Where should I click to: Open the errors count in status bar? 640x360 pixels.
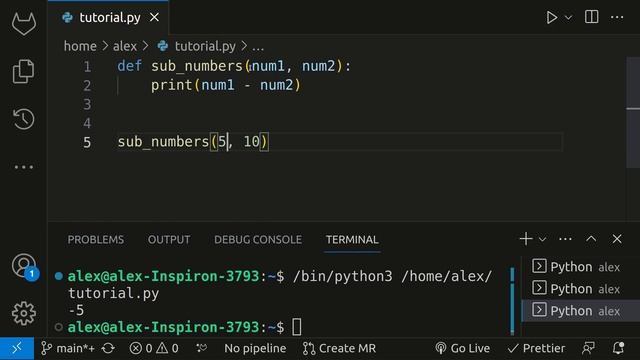[x=141, y=349]
